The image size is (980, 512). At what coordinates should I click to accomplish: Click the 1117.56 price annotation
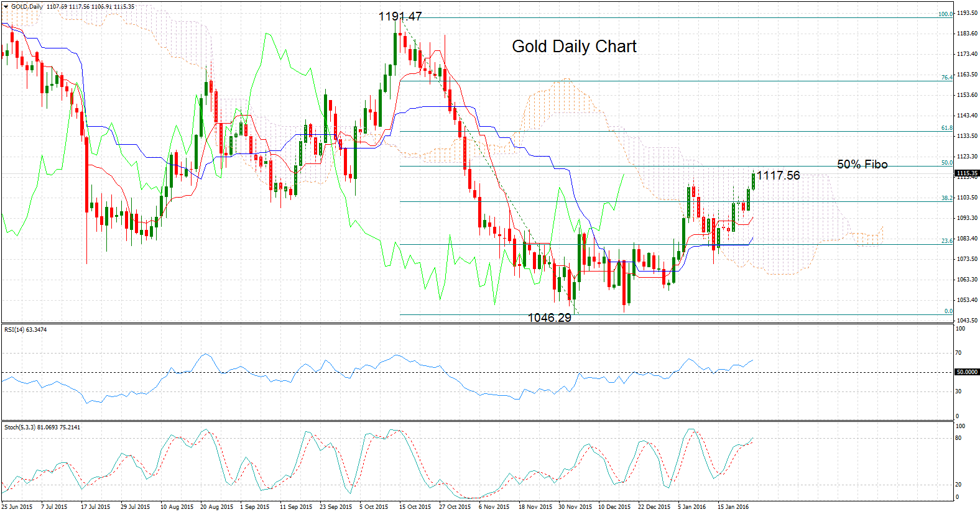pos(778,175)
